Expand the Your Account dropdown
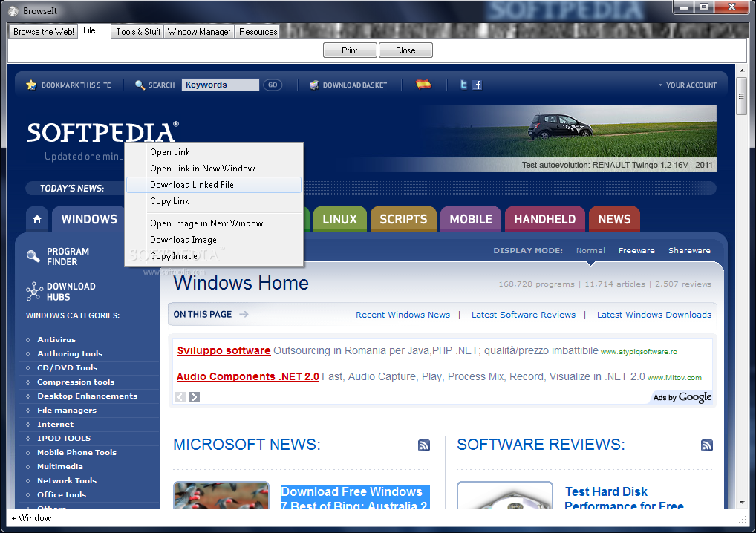The width and height of the screenshot is (756, 533). [688, 85]
